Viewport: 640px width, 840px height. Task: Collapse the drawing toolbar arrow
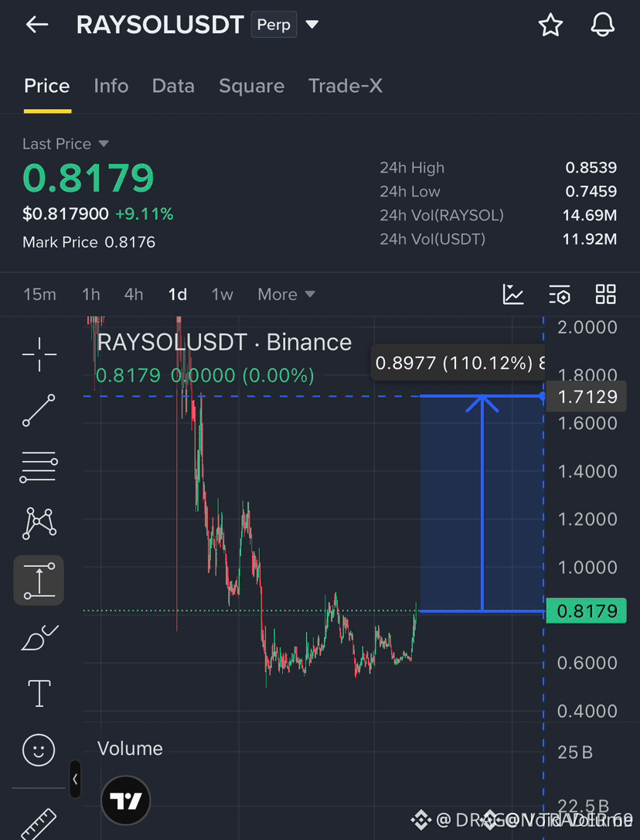click(75, 780)
